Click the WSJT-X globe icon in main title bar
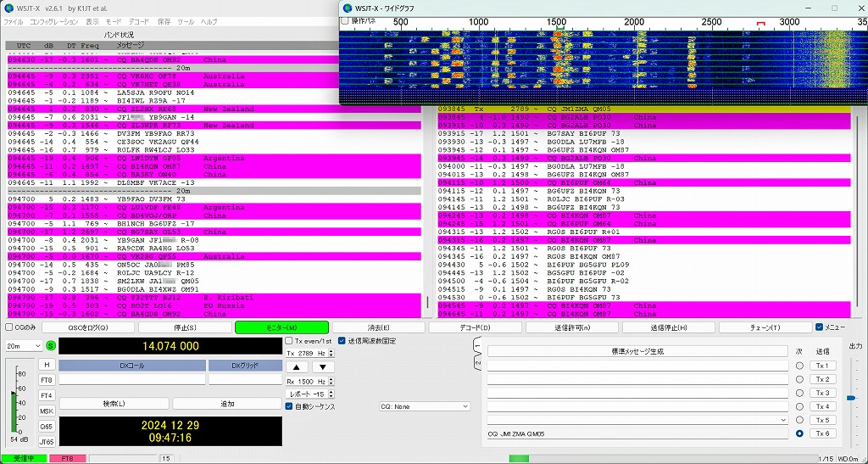 pyautogui.click(x=8, y=8)
